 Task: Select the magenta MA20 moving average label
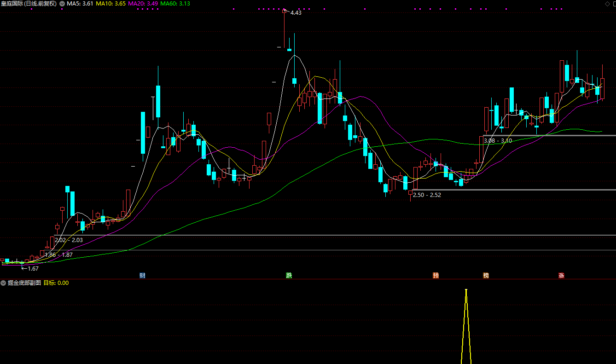click(143, 4)
